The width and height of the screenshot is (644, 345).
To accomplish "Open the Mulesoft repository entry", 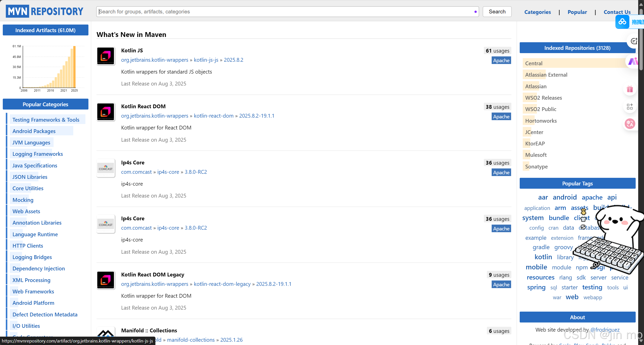I will [x=536, y=155].
